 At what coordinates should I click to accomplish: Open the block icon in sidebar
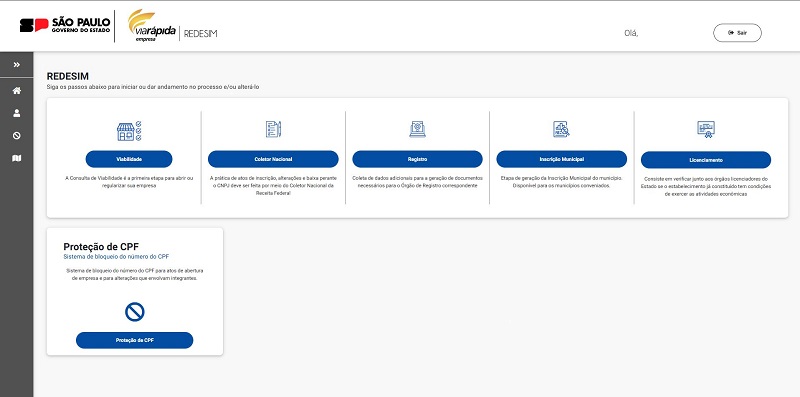(16, 136)
